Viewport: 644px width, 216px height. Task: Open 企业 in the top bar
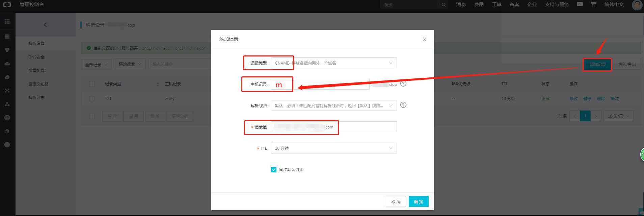click(532, 4)
